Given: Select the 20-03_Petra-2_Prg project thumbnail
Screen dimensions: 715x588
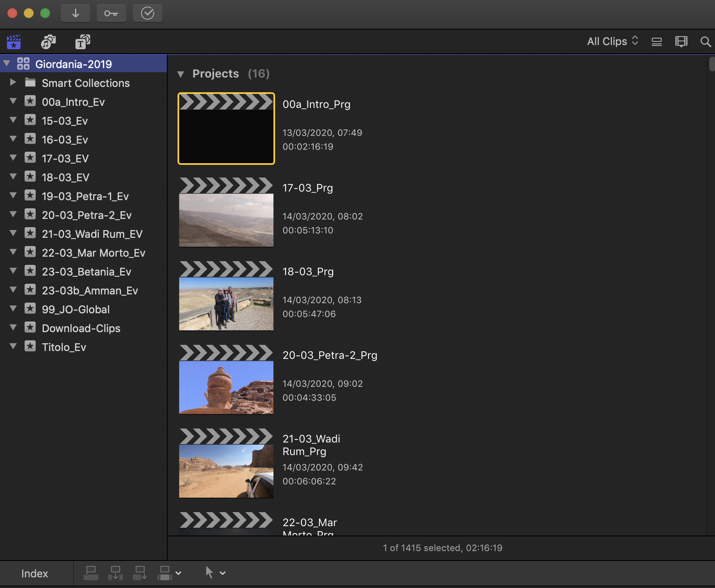Looking at the screenshot, I should coord(226,379).
